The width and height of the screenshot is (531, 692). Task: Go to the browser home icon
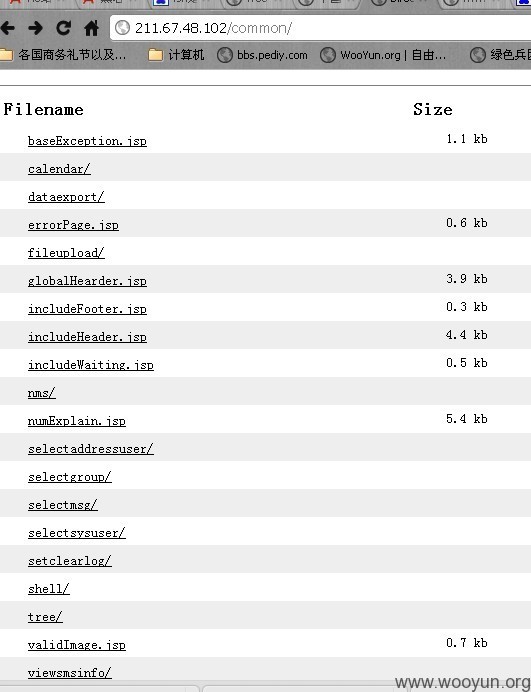pos(91,28)
